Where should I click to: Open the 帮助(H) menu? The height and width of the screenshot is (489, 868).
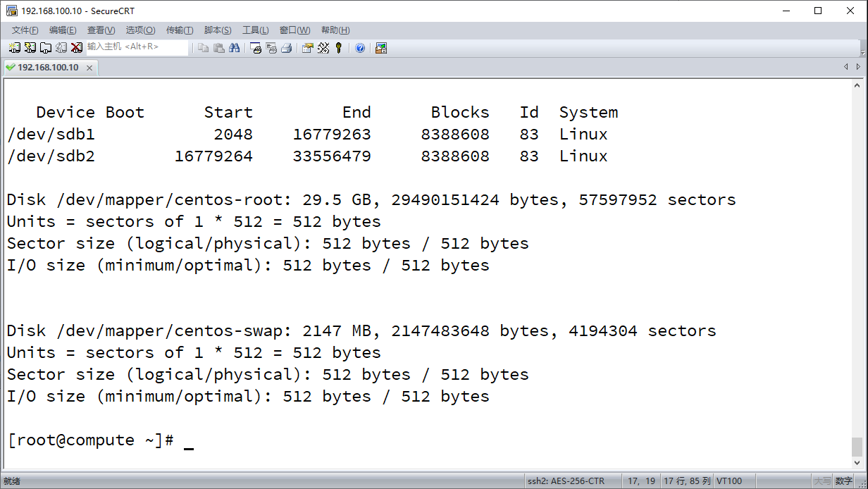pos(335,30)
